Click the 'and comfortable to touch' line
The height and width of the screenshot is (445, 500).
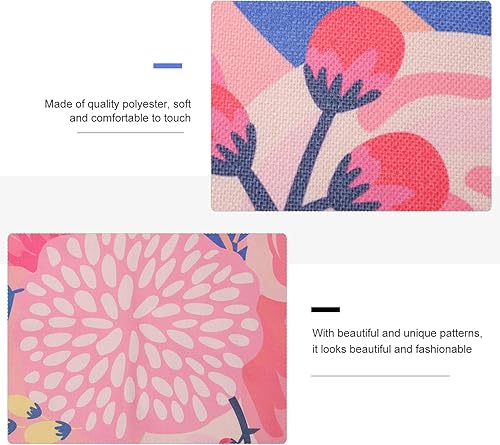[130, 118]
